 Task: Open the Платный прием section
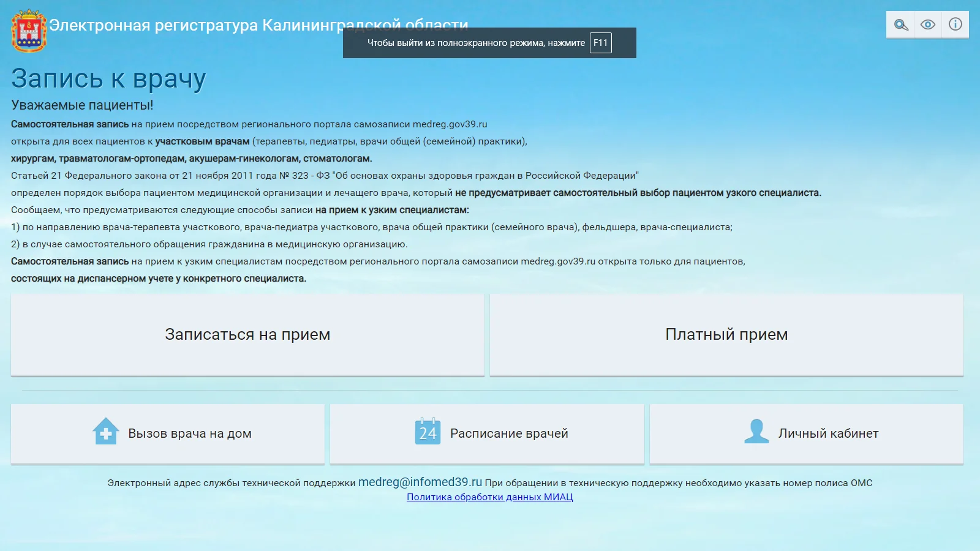726,335
